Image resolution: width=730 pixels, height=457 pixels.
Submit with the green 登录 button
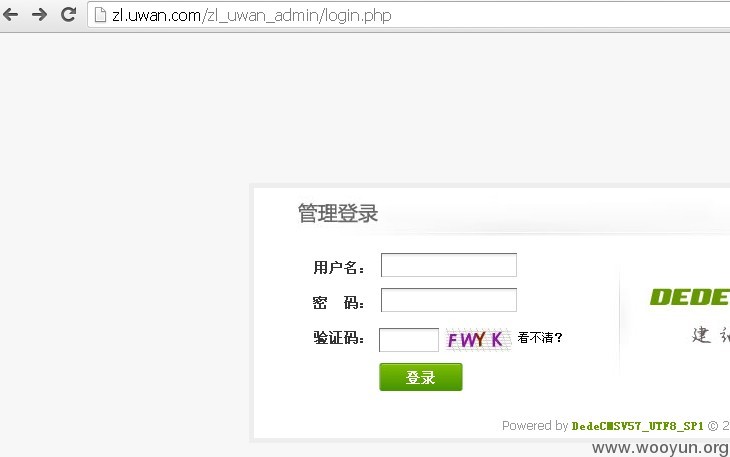[421, 377]
